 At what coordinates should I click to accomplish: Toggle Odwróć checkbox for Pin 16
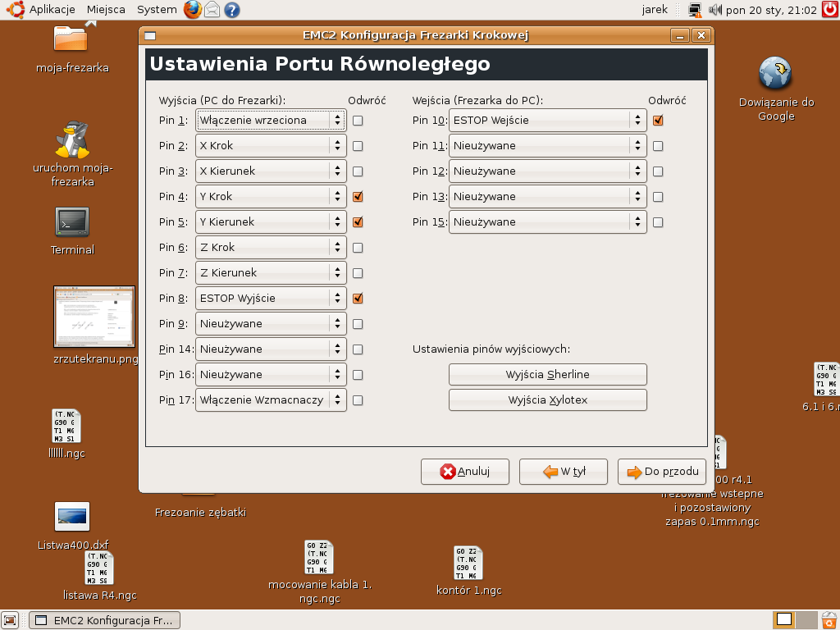coord(358,375)
